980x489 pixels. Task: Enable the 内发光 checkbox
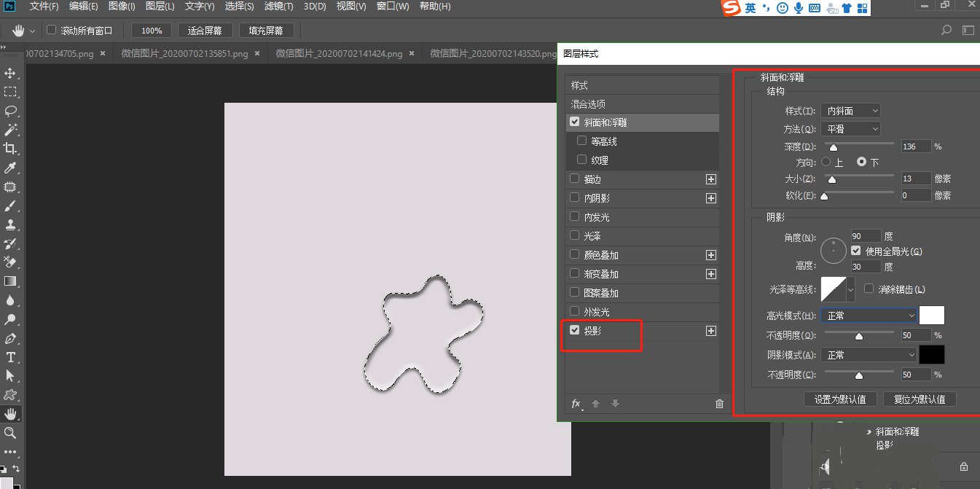tap(575, 217)
